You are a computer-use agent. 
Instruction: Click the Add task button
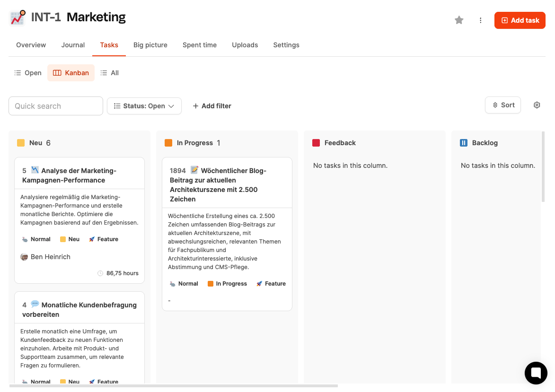520,20
